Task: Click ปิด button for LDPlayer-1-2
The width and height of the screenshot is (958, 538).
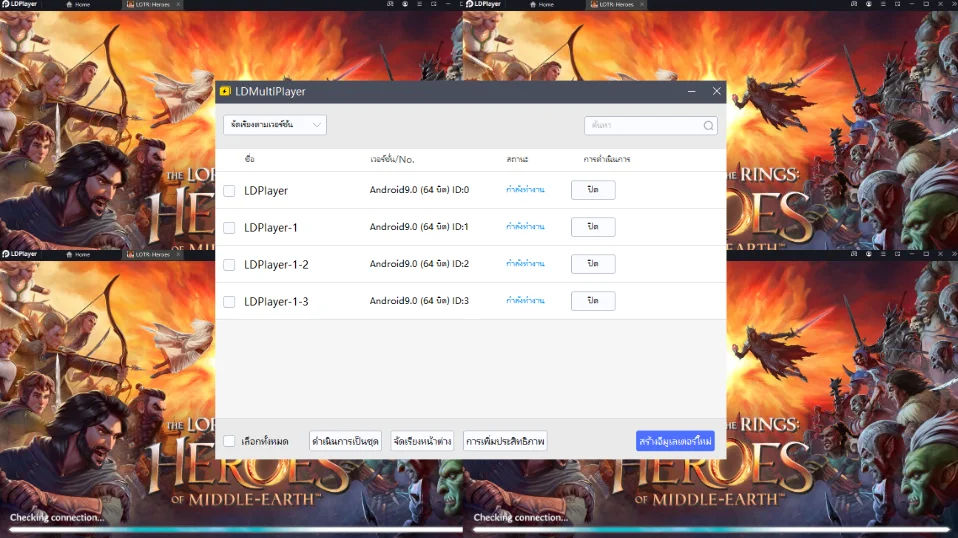Action: pyautogui.click(x=593, y=263)
